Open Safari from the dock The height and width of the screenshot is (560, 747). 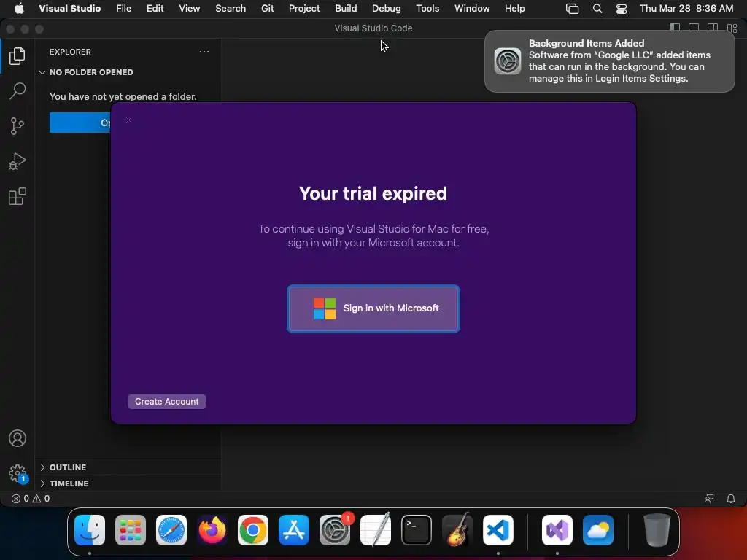(x=171, y=530)
